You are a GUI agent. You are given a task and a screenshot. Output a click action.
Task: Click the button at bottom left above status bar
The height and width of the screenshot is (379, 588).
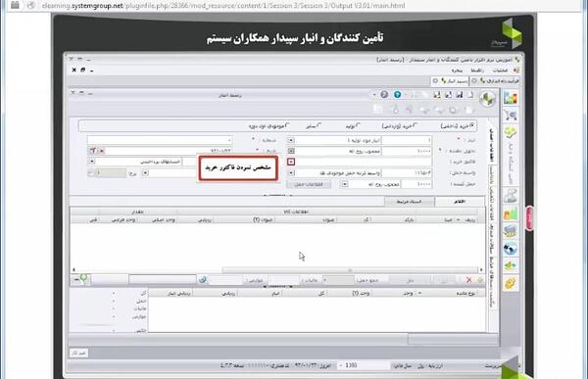pos(78,354)
